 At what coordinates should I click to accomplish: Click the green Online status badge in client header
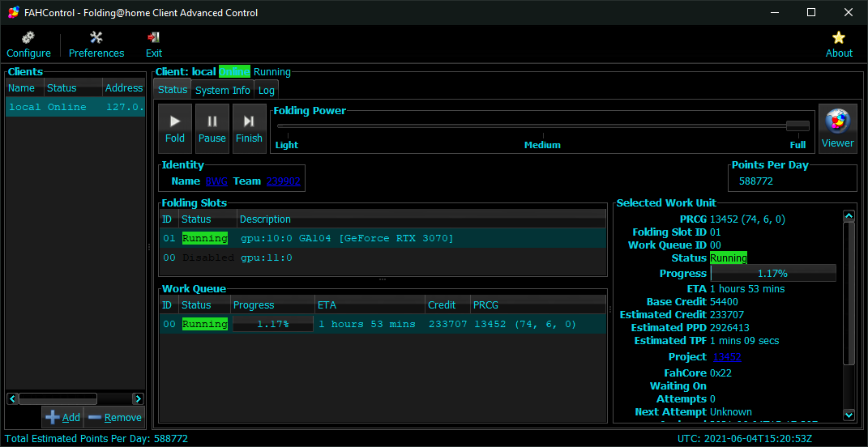234,71
